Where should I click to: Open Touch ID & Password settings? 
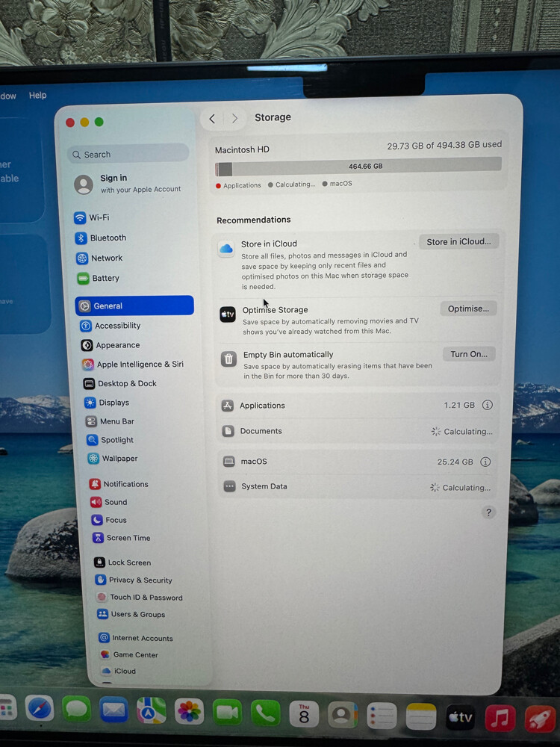pos(140,597)
